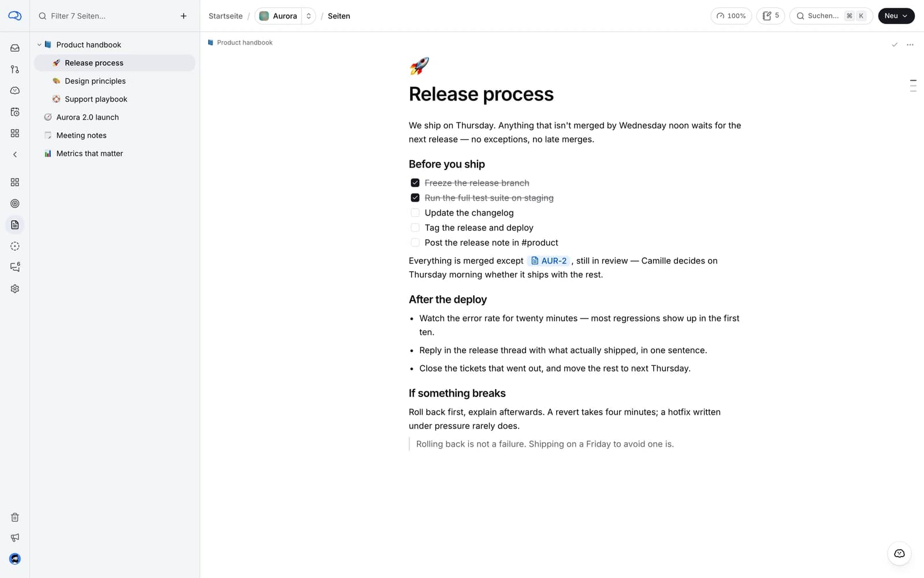This screenshot has width=924, height=578.
Task: Click the Product handbook breadcrumb above the page
Action: pos(240,43)
